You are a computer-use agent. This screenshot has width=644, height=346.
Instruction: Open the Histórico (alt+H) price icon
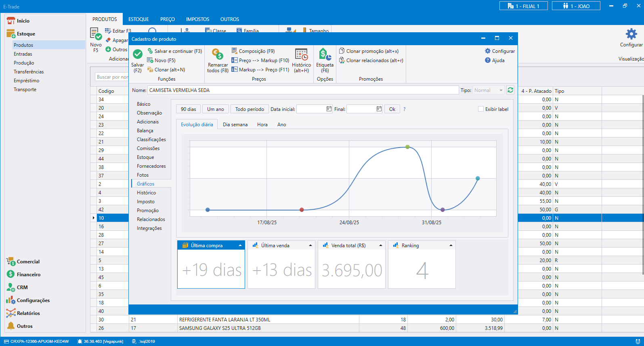click(301, 54)
